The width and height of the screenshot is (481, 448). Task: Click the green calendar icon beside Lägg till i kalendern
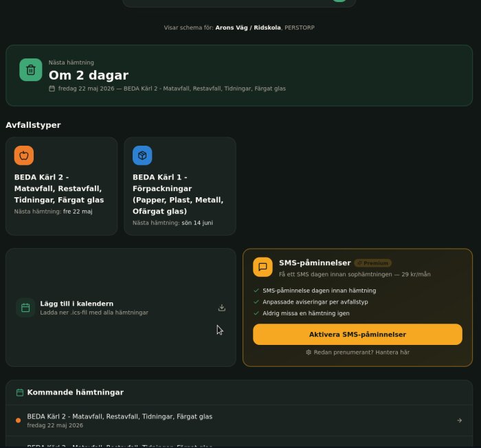pos(25,308)
